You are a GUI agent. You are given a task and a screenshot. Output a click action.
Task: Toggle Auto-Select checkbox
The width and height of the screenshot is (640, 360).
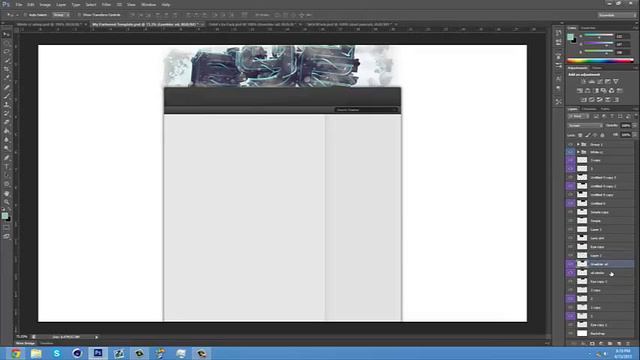[x=25, y=15]
